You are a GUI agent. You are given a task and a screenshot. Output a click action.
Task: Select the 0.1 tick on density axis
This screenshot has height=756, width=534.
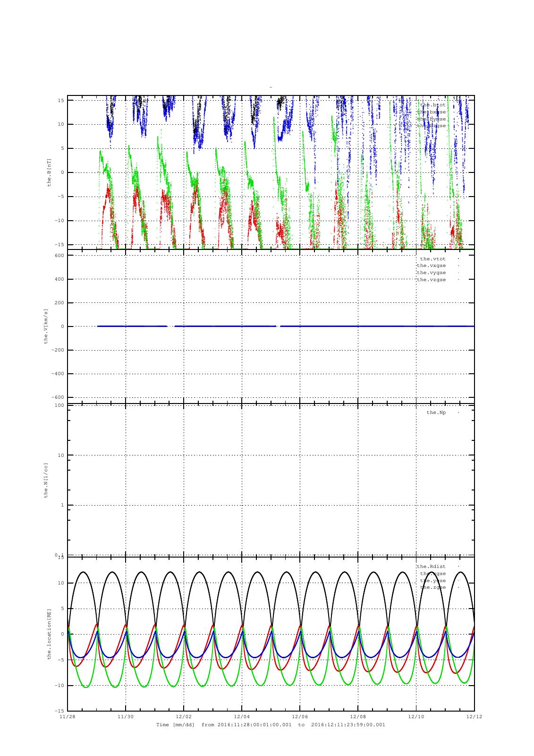click(59, 555)
